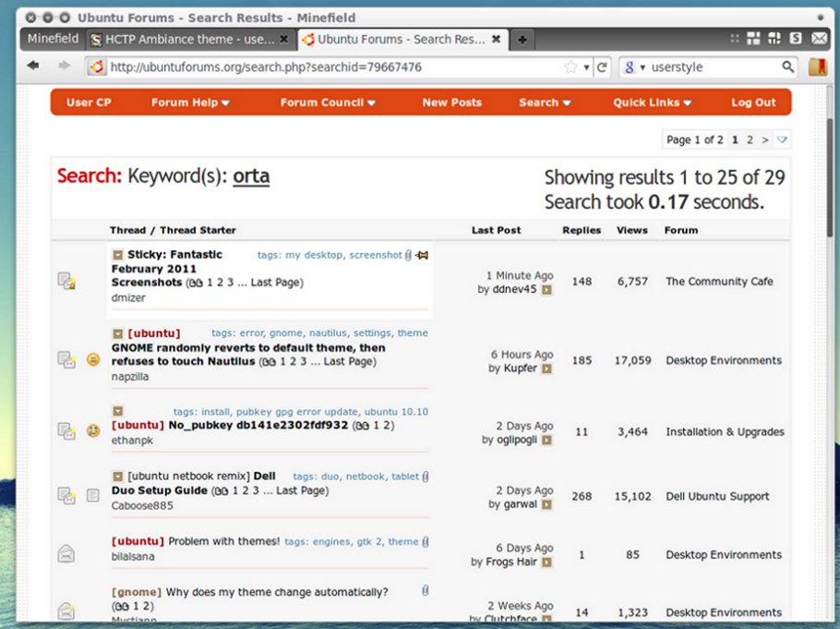The width and height of the screenshot is (840, 629).
Task: Open the page-jump dropdown arrow in pagination
Action: [x=782, y=140]
